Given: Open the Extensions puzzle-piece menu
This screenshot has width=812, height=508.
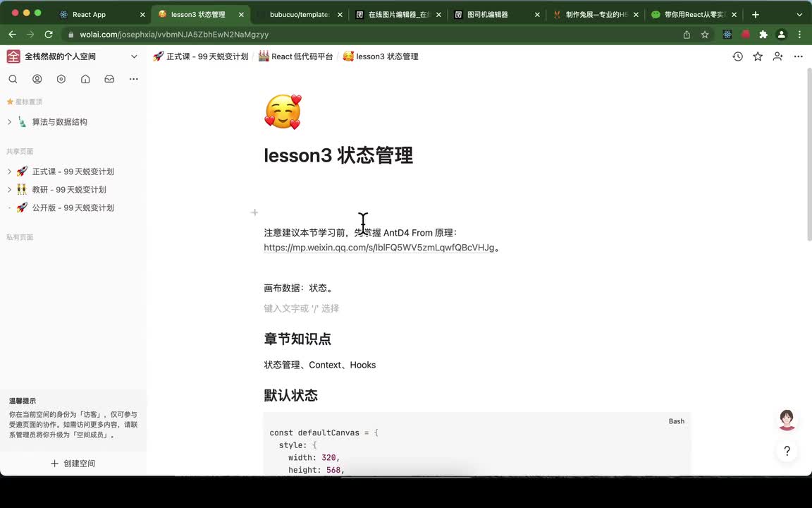Looking at the screenshot, I should click(x=763, y=35).
